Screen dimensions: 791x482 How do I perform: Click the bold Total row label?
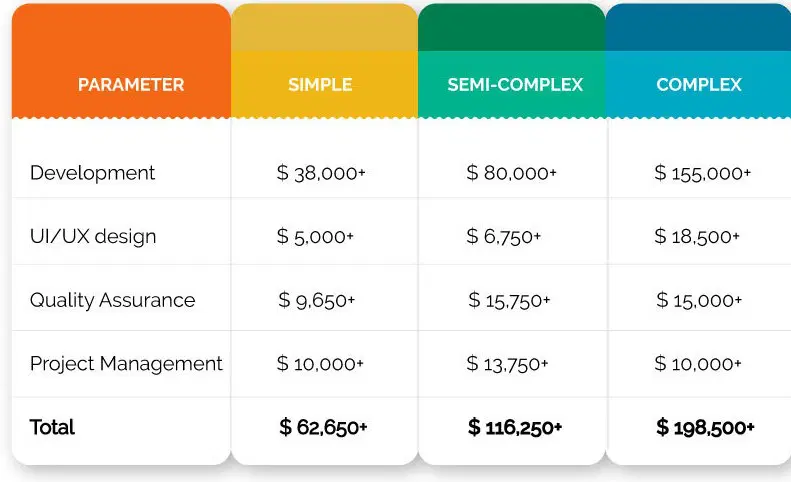(52, 428)
